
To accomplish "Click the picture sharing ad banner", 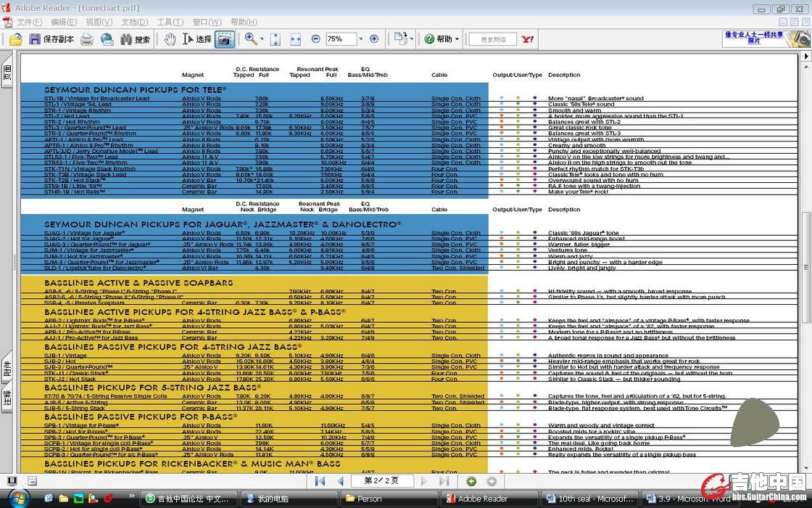I will [766, 39].
